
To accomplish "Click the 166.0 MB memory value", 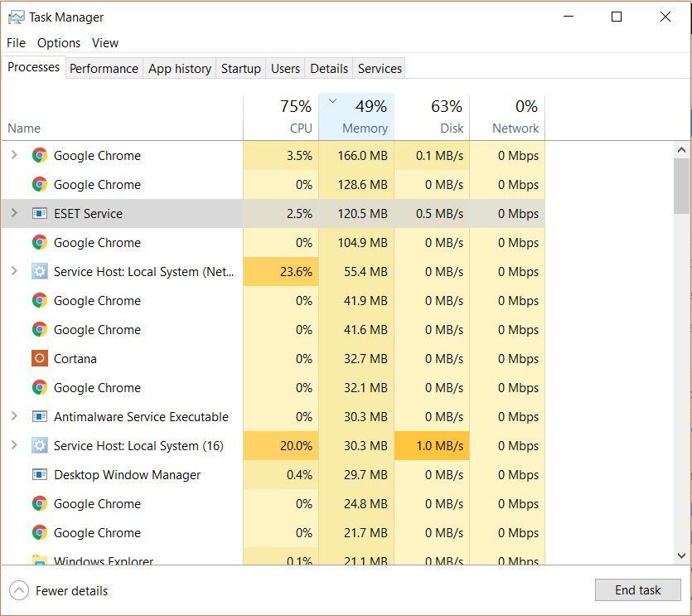I will click(x=362, y=155).
